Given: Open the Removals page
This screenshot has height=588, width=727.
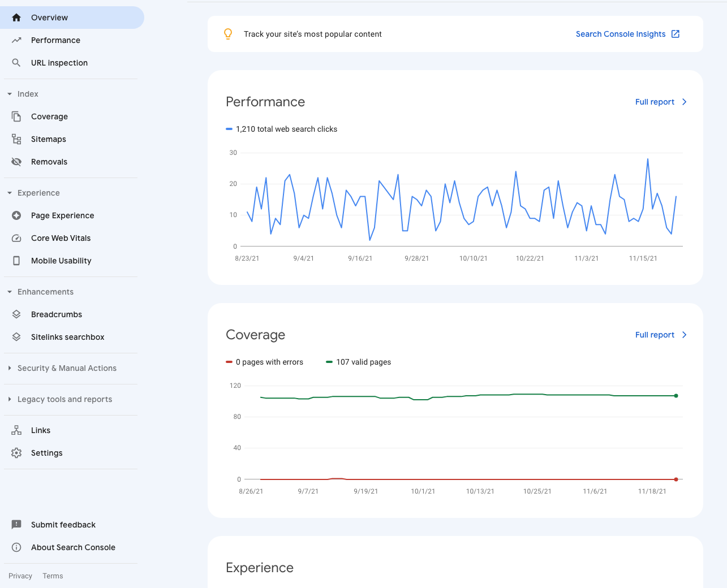Looking at the screenshot, I should (72, 162).
